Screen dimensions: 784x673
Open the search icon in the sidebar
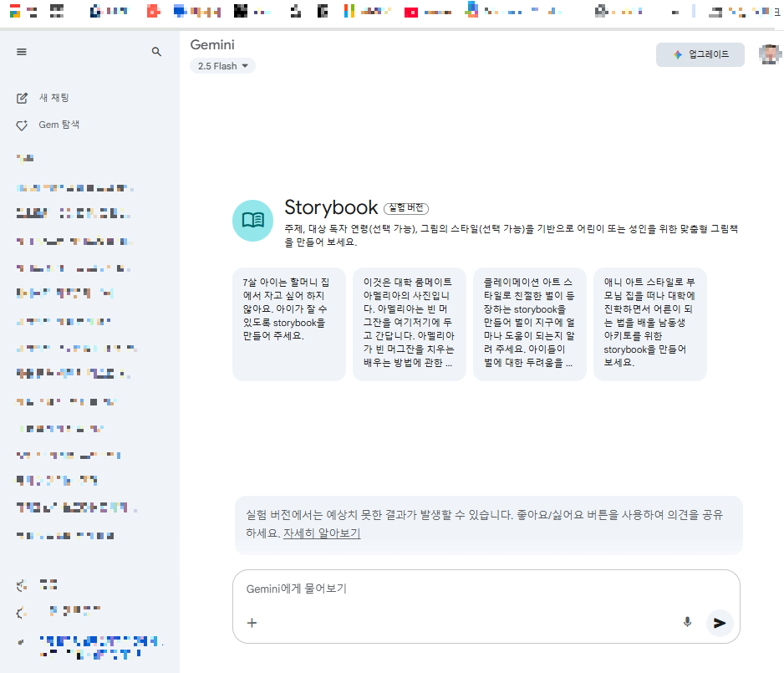[156, 52]
